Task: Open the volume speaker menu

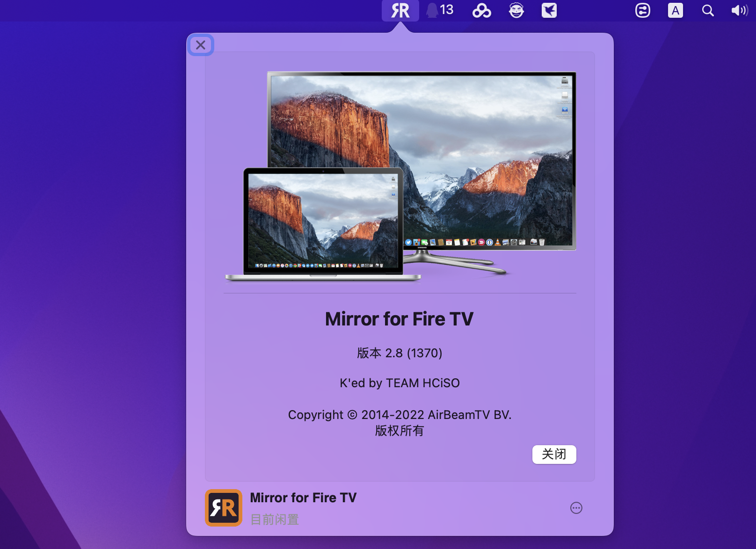Action: pos(739,10)
